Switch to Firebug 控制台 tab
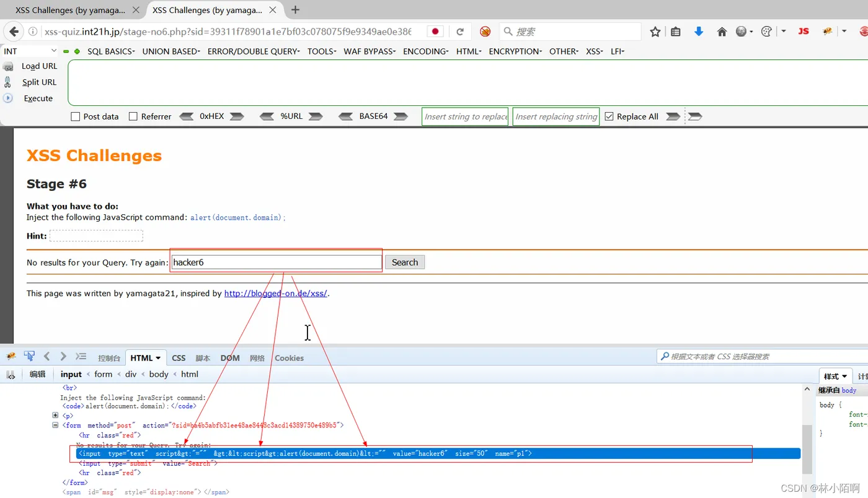 point(109,358)
